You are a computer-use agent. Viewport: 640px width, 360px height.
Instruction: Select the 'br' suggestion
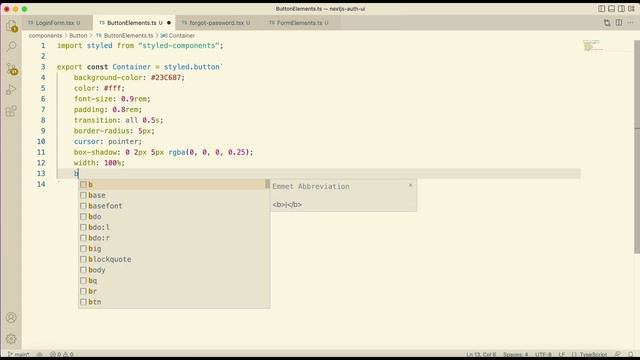pos(174,291)
